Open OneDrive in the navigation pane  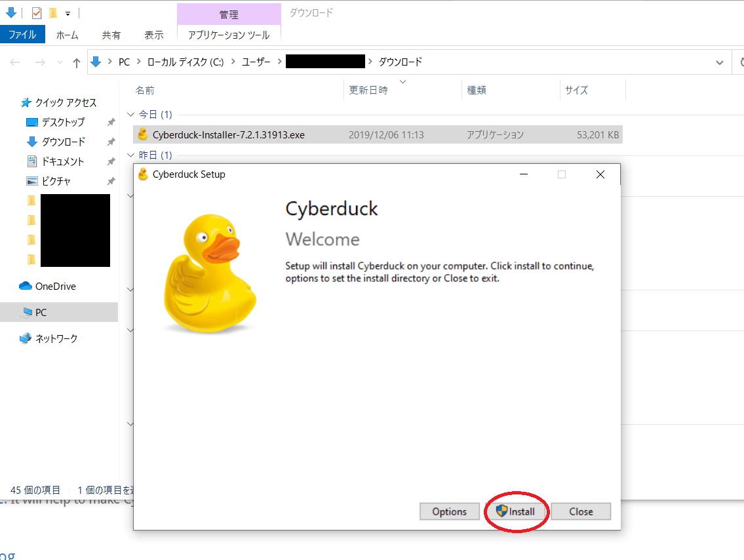tap(56, 286)
